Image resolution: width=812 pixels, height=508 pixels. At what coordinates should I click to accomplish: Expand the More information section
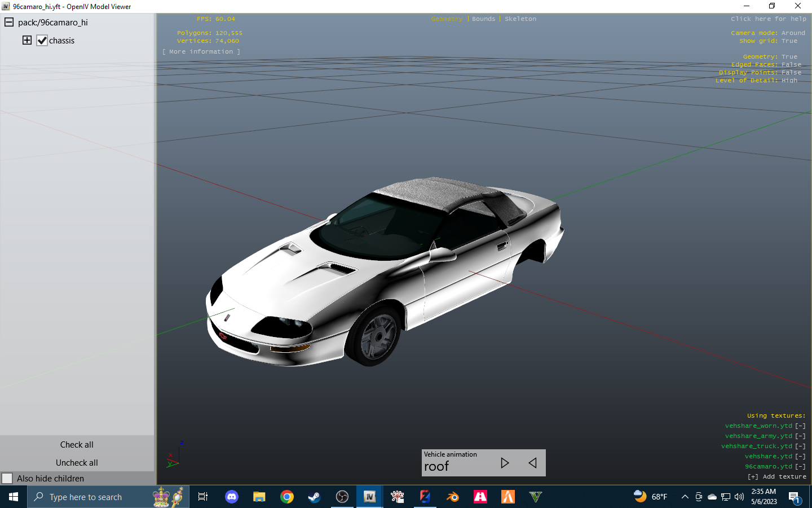[x=201, y=52]
